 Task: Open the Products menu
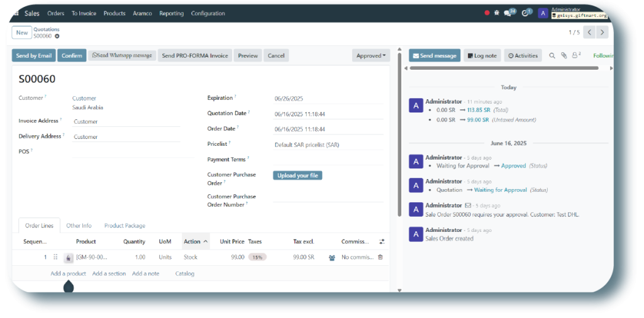114,13
